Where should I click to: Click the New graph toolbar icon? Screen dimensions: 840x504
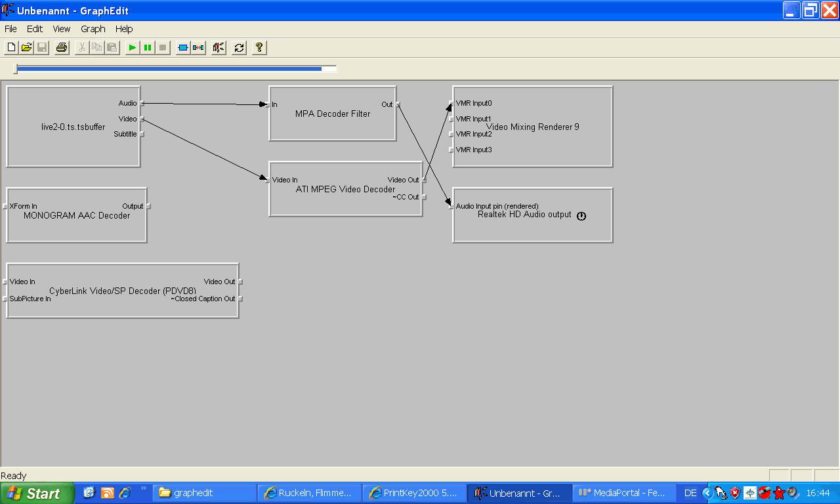pos(11,47)
